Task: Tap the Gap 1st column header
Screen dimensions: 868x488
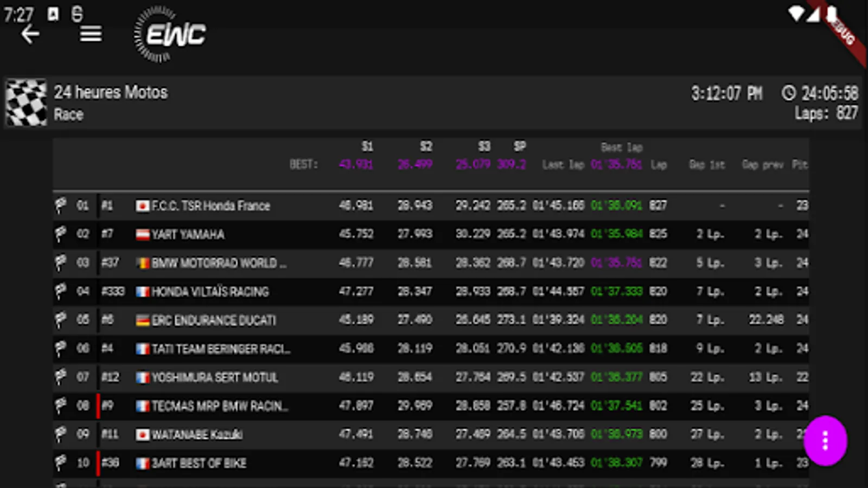Action: pyautogui.click(x=707, y=165)
